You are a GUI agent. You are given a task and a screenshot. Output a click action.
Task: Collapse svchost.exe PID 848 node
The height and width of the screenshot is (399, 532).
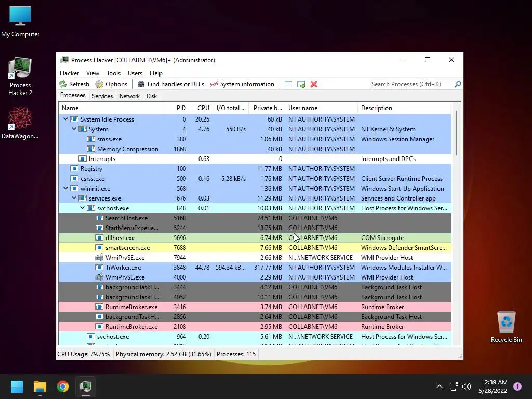[82, 208]
